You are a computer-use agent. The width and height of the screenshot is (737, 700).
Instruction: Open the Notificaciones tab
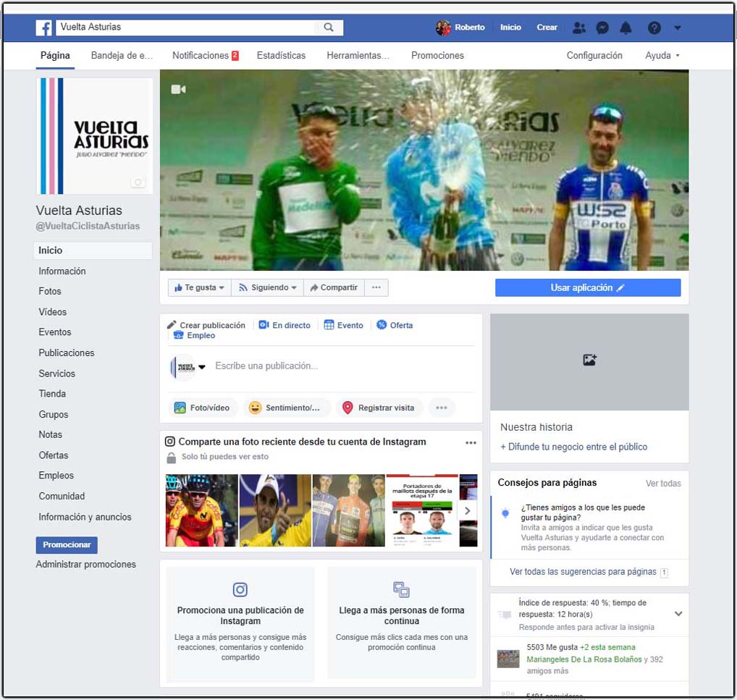[x=206, y=56]
